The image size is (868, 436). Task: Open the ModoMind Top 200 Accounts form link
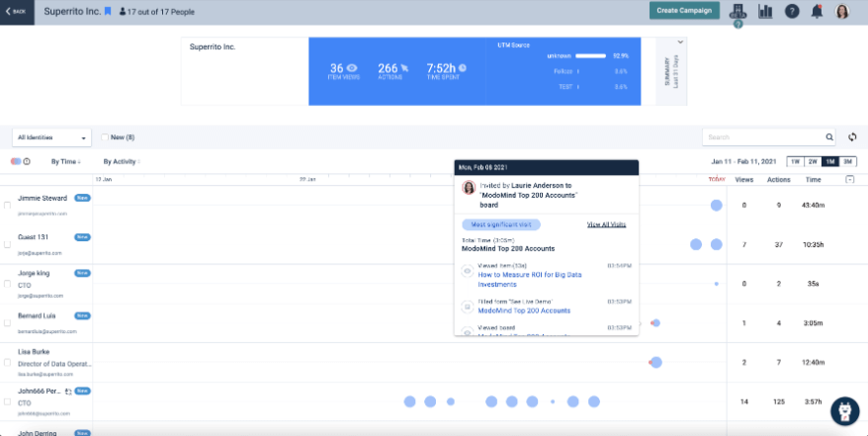pos(524,311)
